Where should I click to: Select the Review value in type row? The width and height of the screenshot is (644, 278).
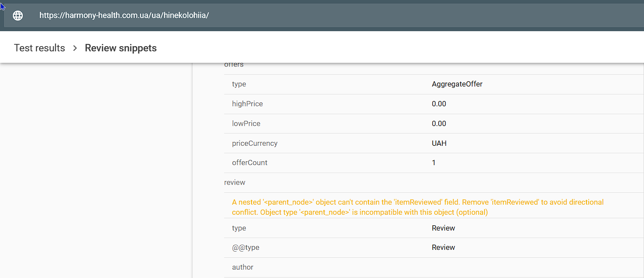click(443, 228)
